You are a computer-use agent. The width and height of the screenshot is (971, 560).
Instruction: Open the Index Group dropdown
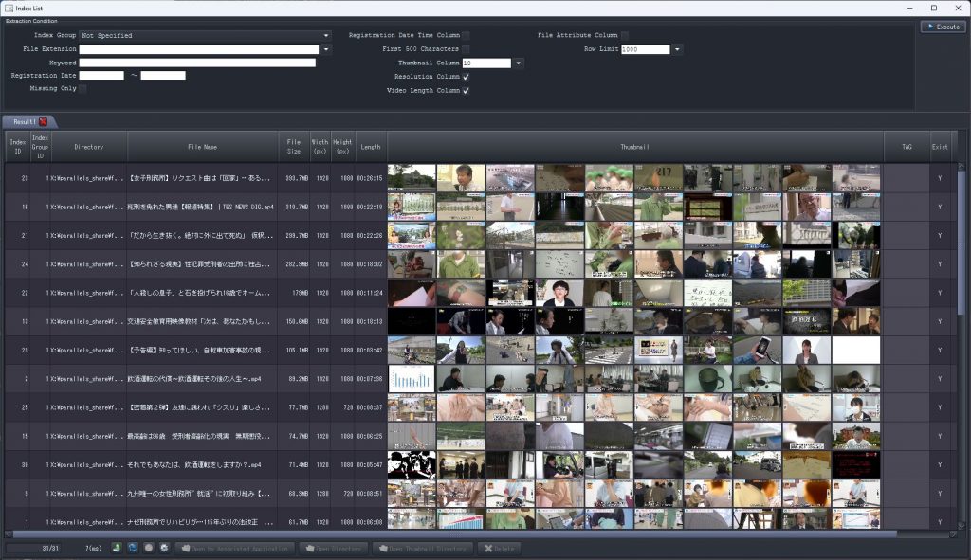click(326, 36)
